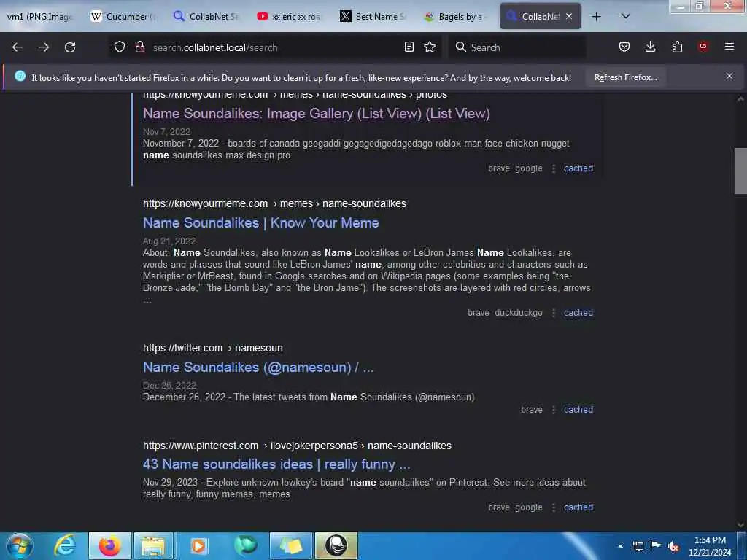Switch to the Bagels by a tab
The image size is (747, 560).
point(456,17)
